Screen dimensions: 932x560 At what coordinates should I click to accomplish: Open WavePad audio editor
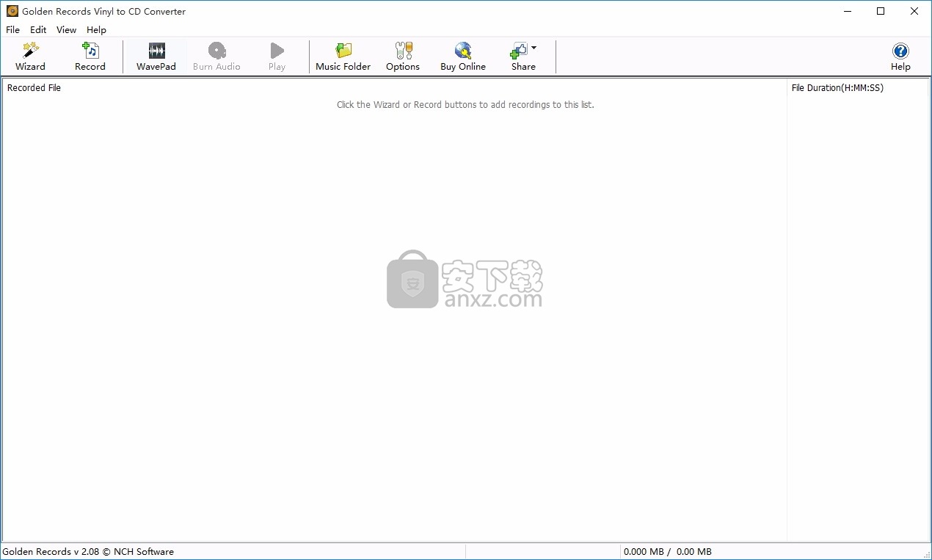tap(156, 57)
